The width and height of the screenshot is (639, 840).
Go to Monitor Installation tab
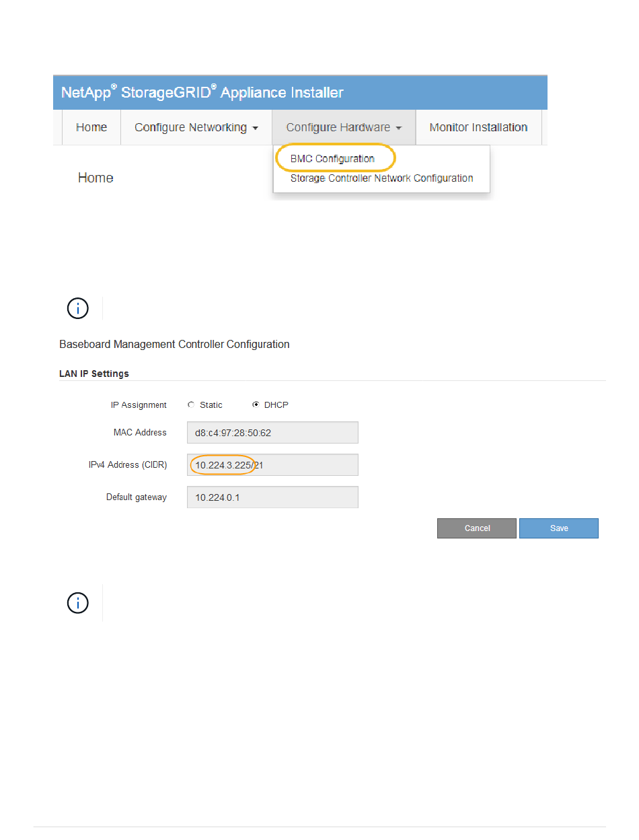point(478,127)
